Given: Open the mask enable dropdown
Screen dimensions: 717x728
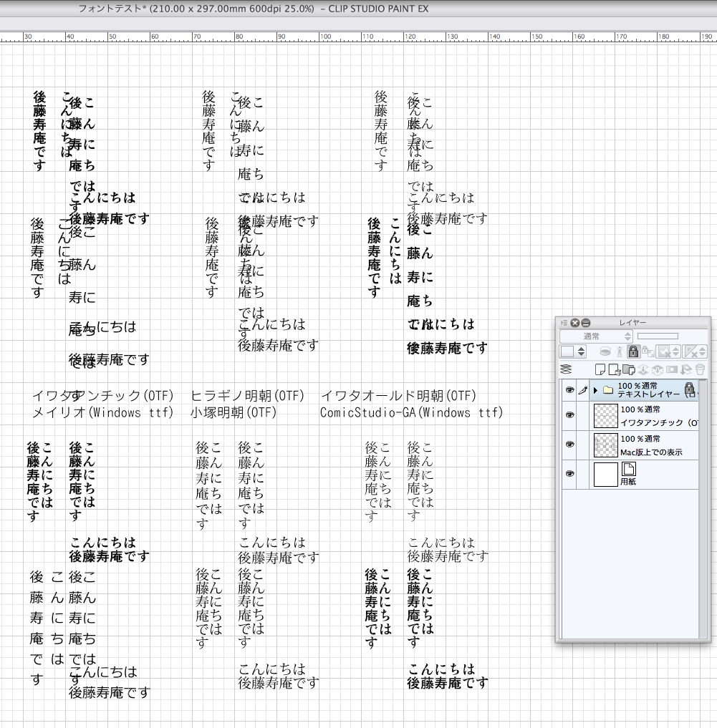Looking at the screenshot, I should tap(668, 351).
